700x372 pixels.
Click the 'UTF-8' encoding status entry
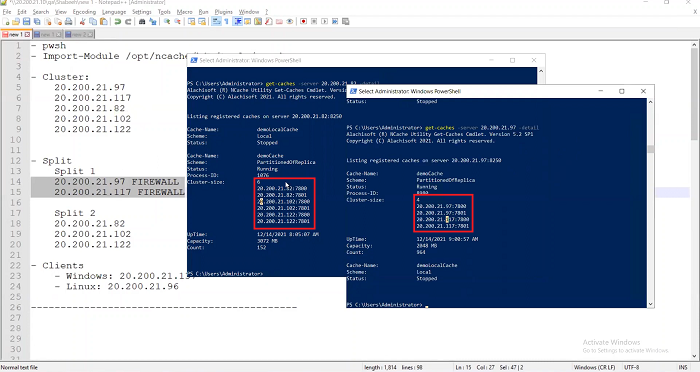pos(632,368)
